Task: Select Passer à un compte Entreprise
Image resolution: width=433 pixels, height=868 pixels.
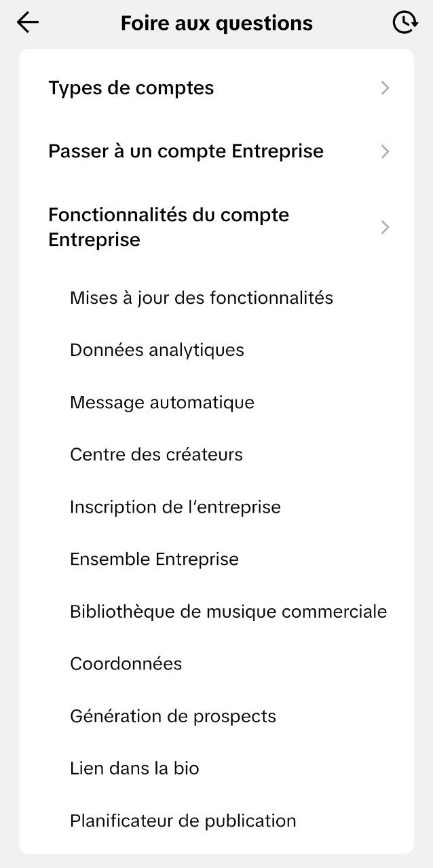Action: coord(186,151)
